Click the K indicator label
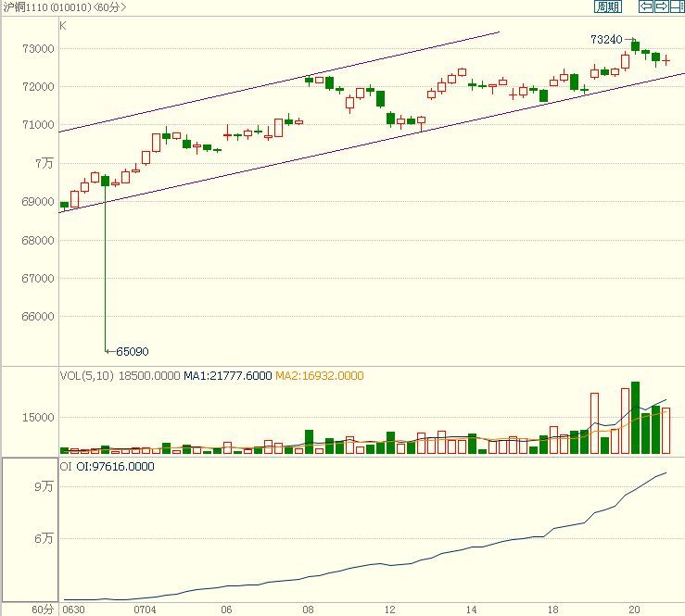This screenshot has height=616, width=685. point(63,26)
